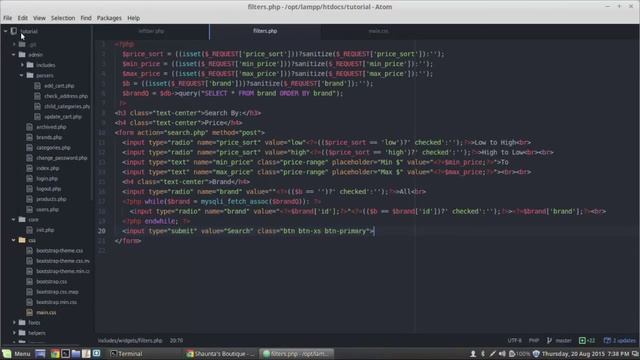Image resolution: width=640 pixels, height=360 pixels.
Task: Click the main.css file icon
Action: click(29, 312)
